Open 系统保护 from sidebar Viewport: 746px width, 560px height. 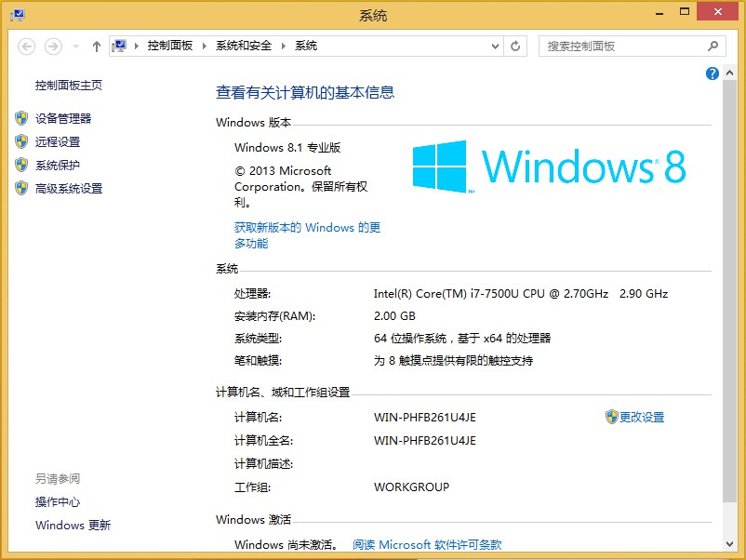click(58, 165)
